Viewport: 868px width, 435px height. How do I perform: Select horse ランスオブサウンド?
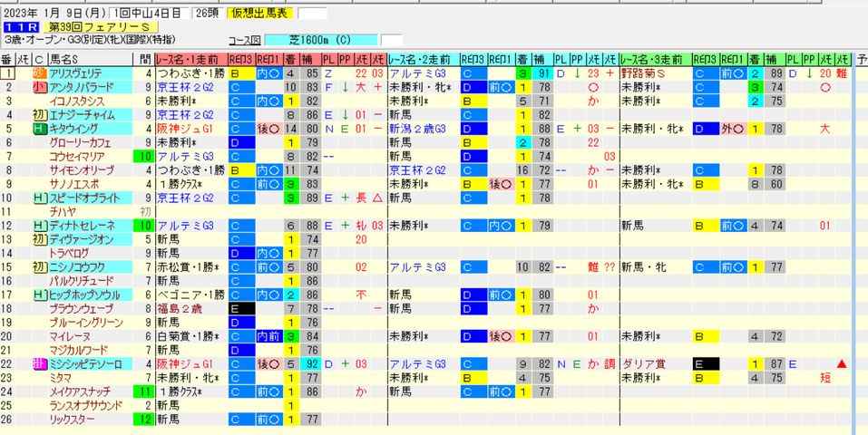90,405
